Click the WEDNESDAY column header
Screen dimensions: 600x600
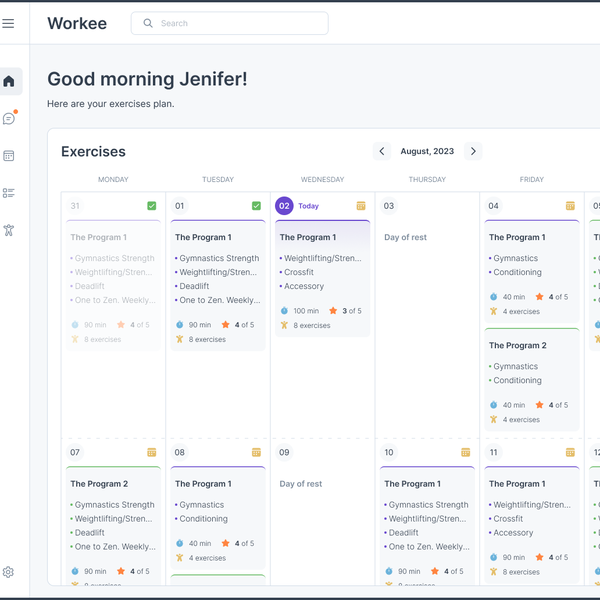[x=323, y=179]
